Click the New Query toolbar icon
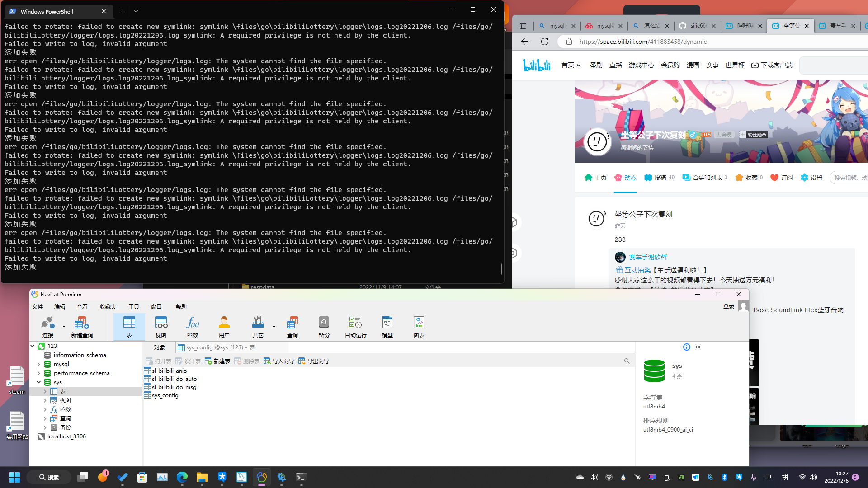The image size is (868, 488). coord(82,327)
